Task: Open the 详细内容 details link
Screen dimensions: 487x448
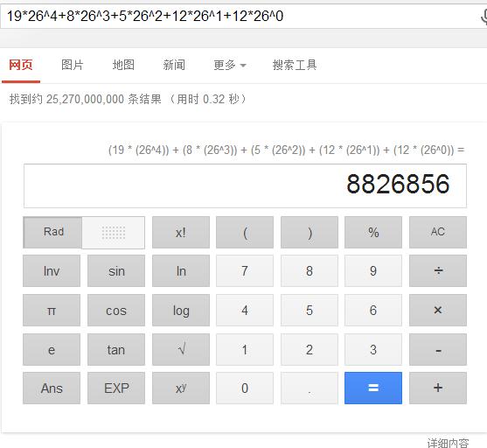Action: click(x=448, y=443)
